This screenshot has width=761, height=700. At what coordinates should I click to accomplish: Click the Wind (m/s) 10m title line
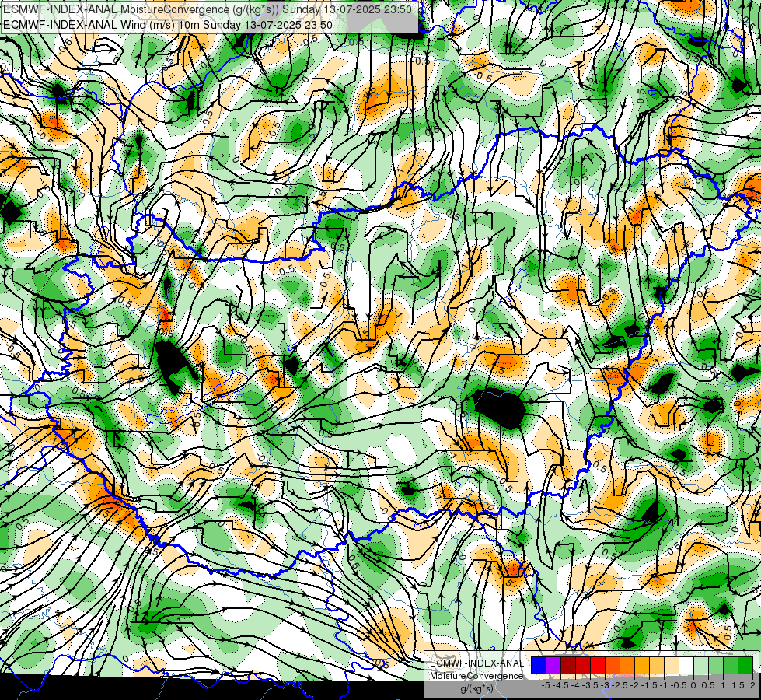[x=167, y=24]
